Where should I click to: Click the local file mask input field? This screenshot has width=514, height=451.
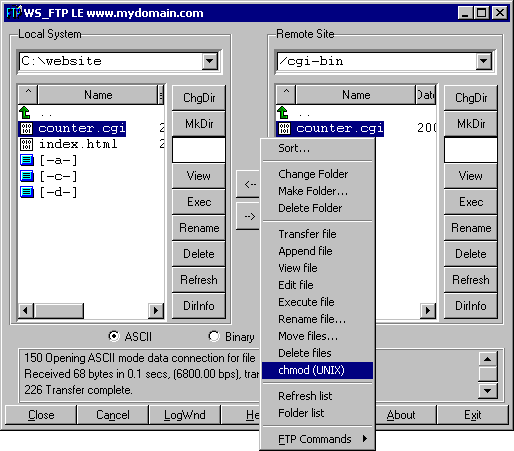(x=199, y=150)
